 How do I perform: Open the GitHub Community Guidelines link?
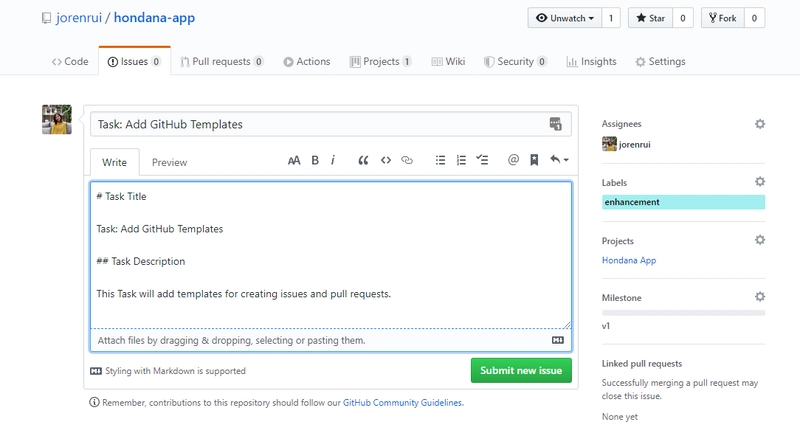tap(402, 403)
